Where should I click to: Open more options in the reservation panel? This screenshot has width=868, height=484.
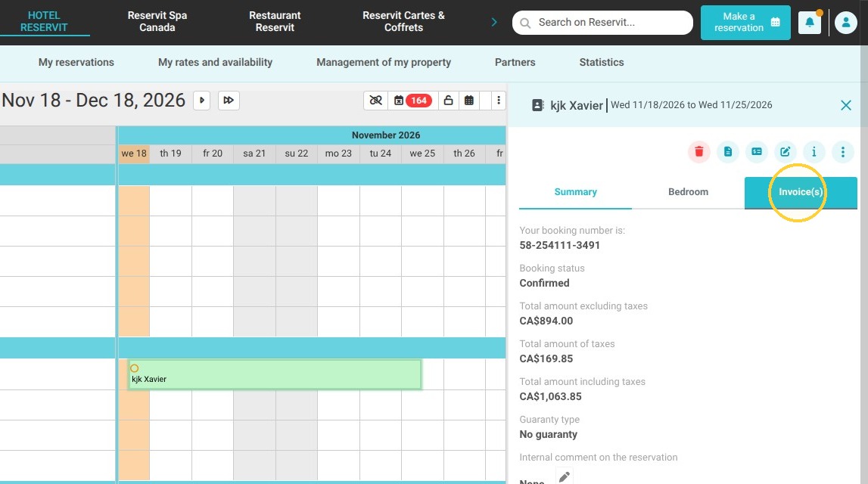click(x=842, y=151)
